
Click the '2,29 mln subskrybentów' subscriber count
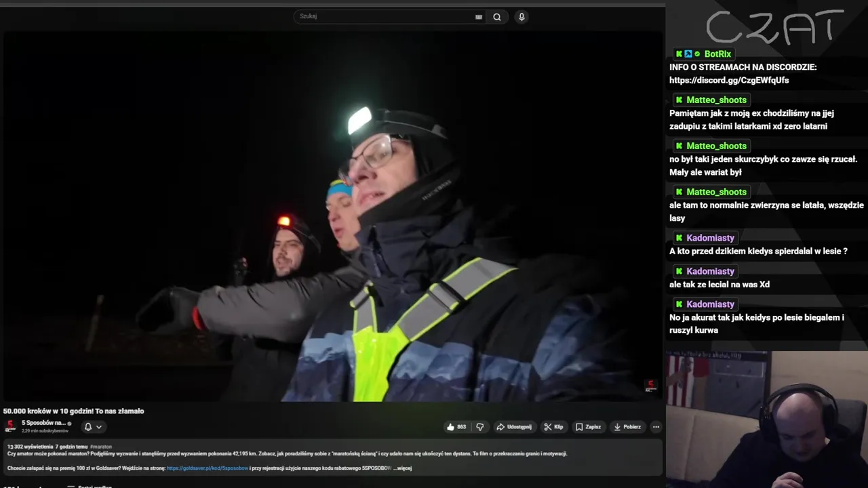click(x=45, y=431)
